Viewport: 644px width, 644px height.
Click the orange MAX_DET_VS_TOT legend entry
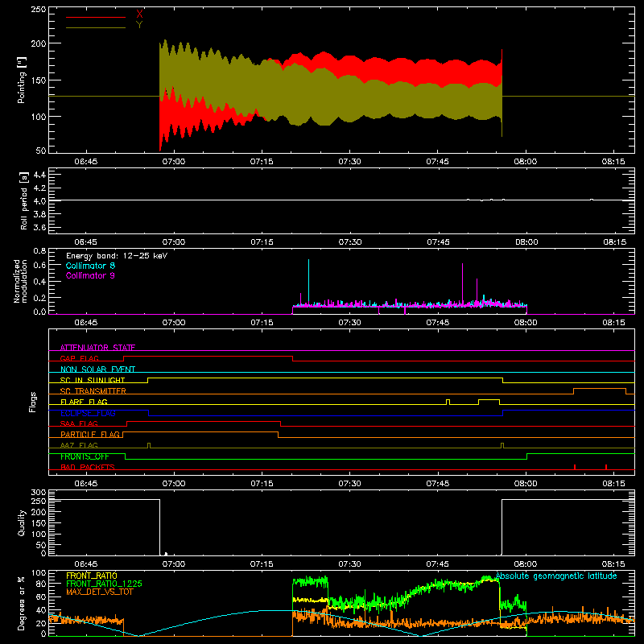(99, 592)
